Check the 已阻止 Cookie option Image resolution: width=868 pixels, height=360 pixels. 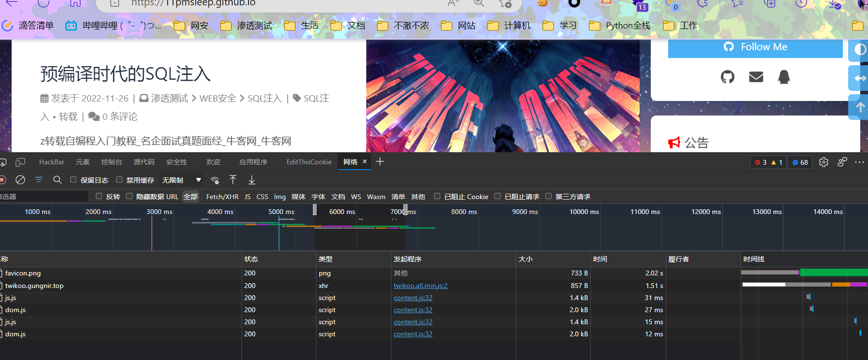[437, 196]
